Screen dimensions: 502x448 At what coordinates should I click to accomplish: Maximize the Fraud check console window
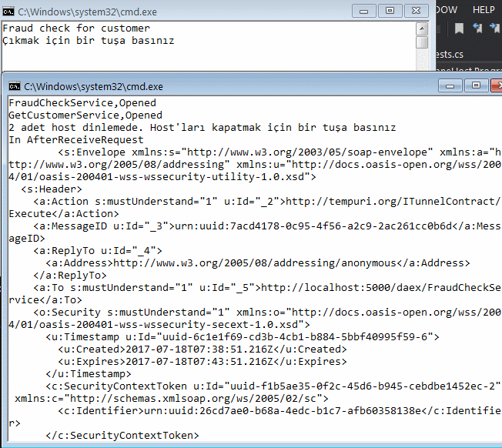point(390,10)
